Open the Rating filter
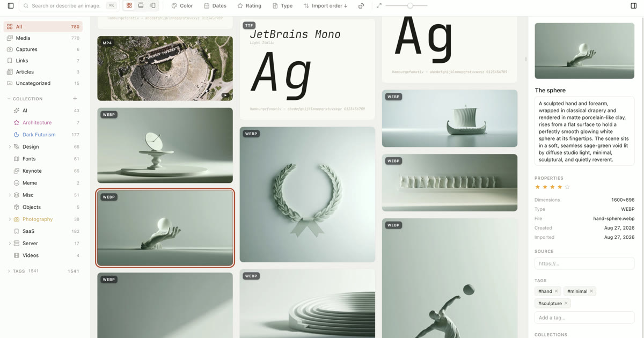Viewport: 644px width, 338px height. click(x=250, y=6)
